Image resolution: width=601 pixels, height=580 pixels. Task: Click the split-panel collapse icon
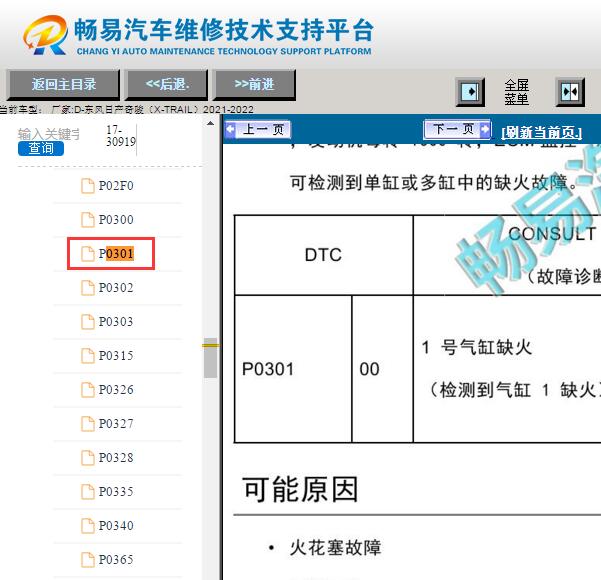coord(570,92)
